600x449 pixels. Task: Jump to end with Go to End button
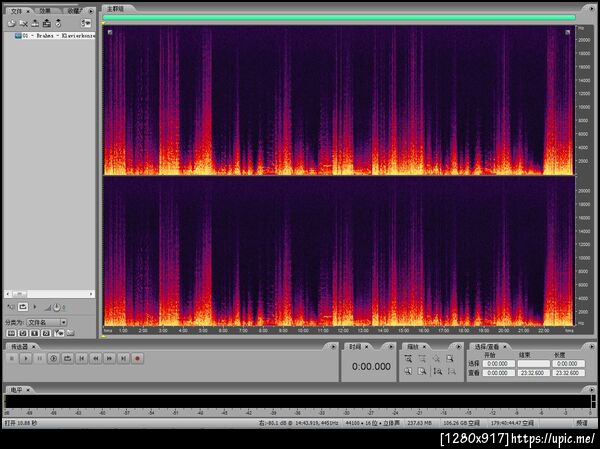point(123,359)
